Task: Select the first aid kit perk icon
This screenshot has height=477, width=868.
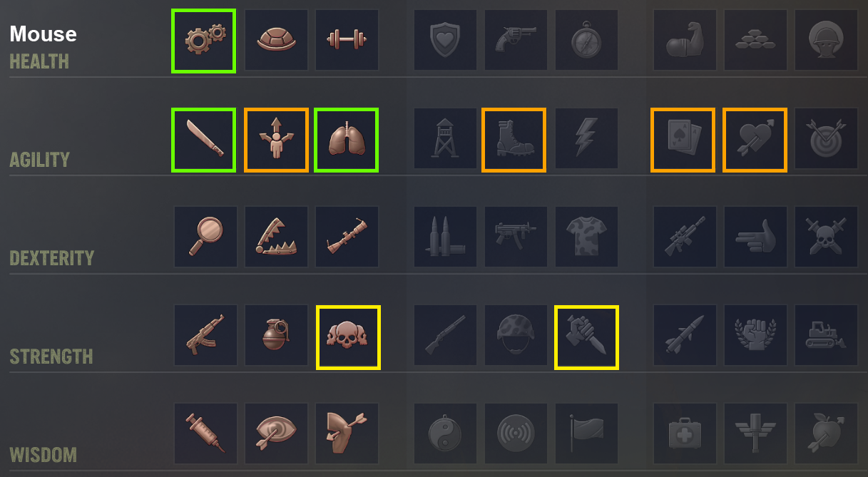Action: click(x=685, y=434)
